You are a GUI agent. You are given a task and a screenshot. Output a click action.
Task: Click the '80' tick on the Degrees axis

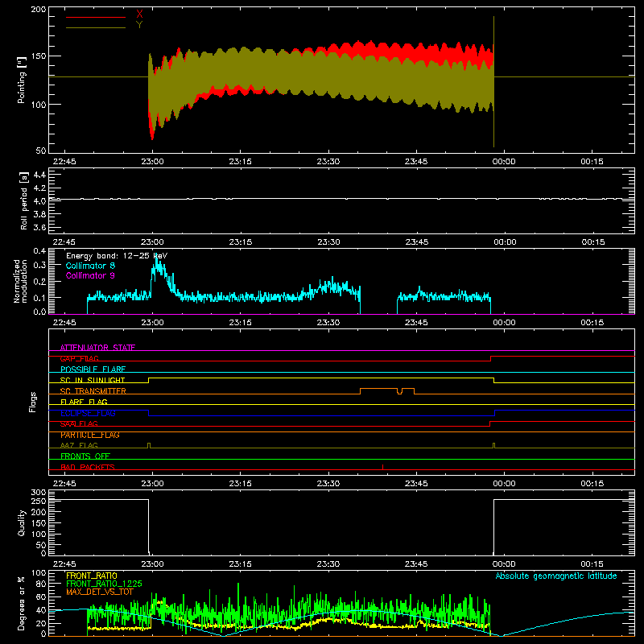point(41,584)
